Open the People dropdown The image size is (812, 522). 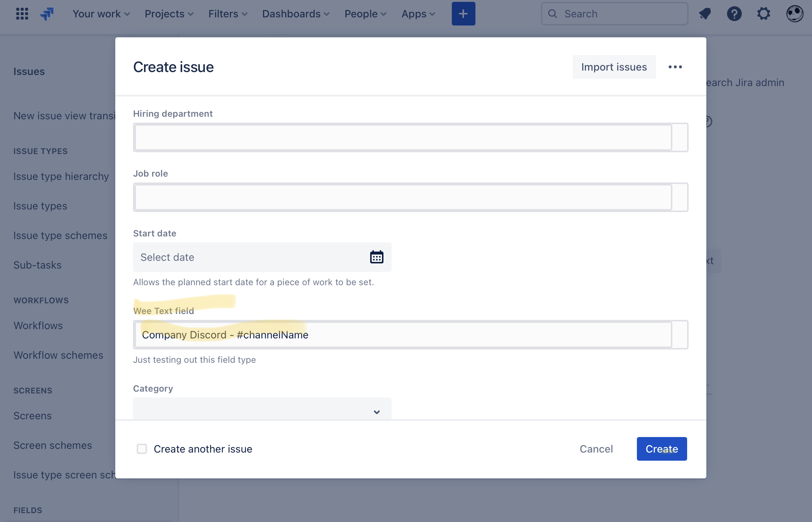365,14
